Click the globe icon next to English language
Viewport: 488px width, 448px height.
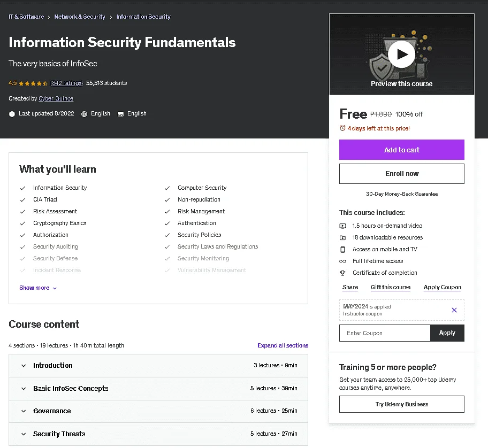click(84, 114)
